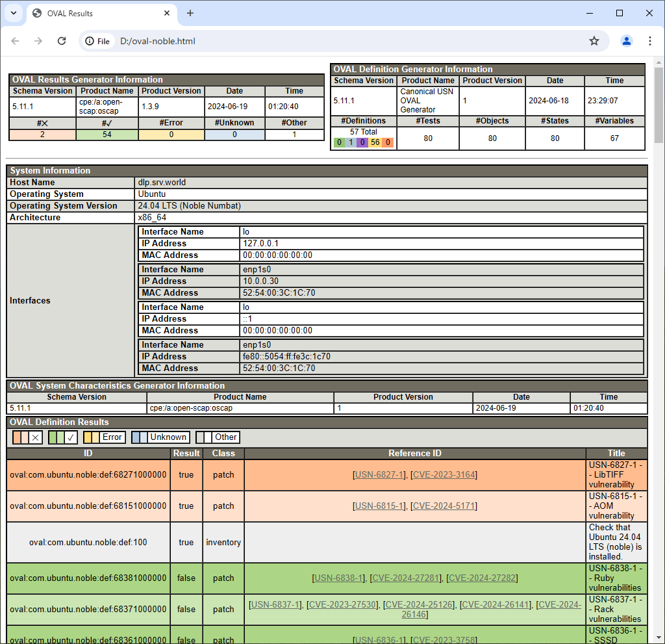The width and height of the screenshot is (665, 644).
Task: Click the OVAL Definition Results heading
Action: point(59,422)
